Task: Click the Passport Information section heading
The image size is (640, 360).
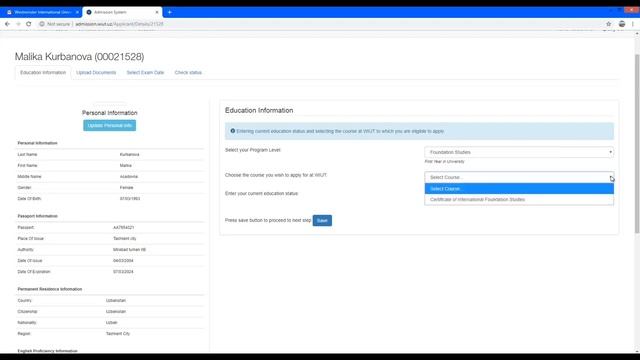Action: tap(37, 216)
